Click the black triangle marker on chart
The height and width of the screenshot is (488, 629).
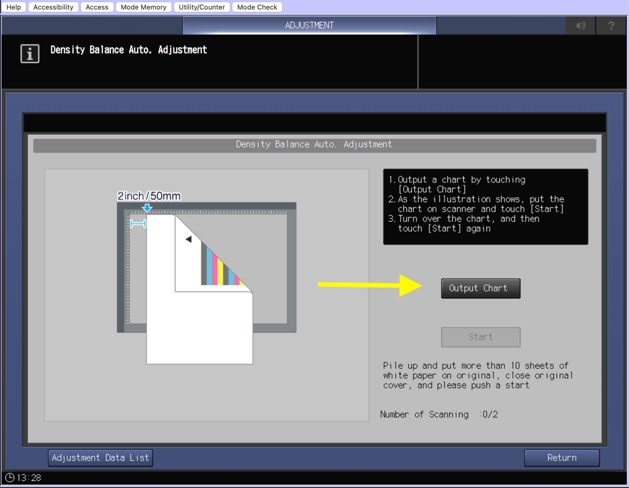tap(188, 239)
